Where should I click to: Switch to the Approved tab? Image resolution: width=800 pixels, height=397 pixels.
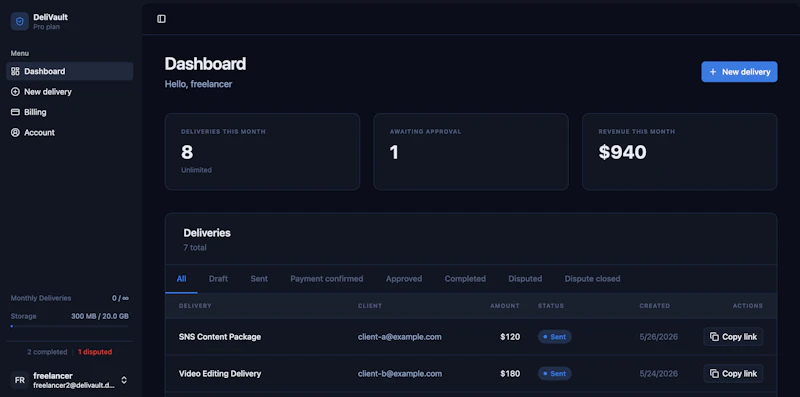pyautogui.click(x=404, y=279)
